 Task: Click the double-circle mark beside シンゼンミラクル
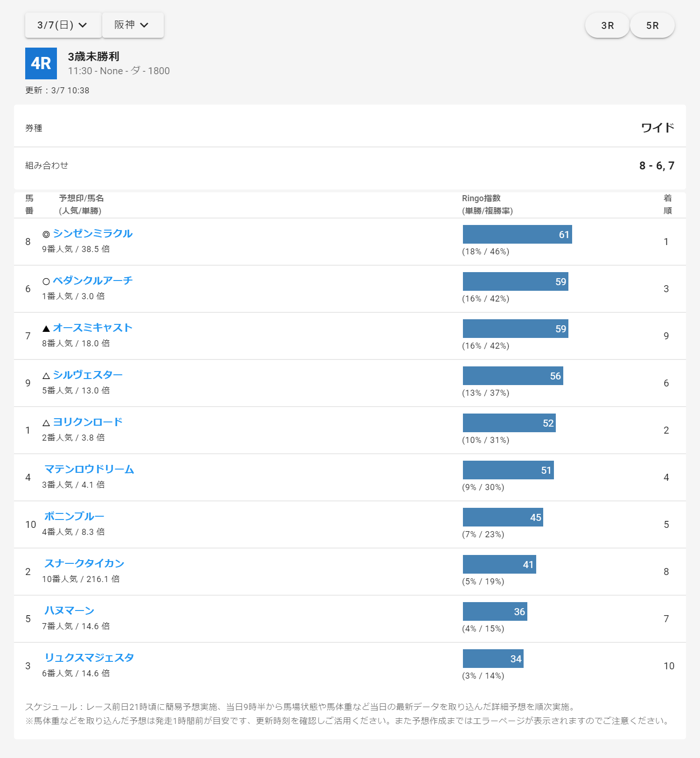(x=46, y=234)
